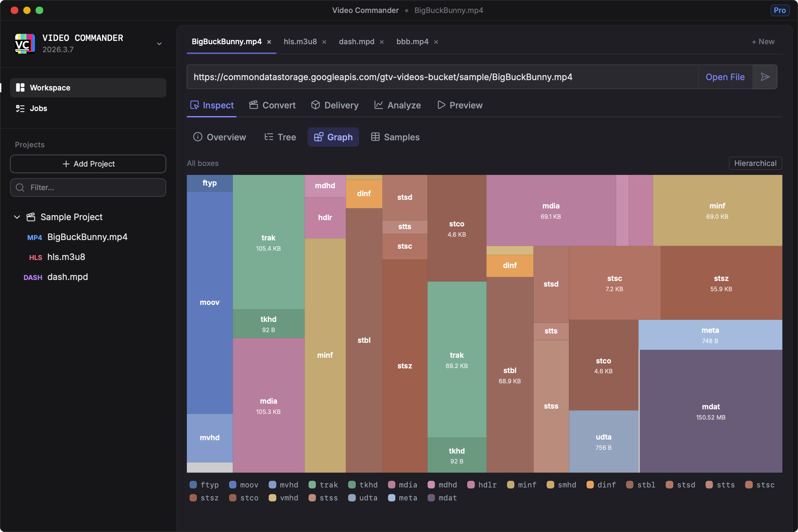Image resolution: width=798 pixels, height=532 pixels.
Task: Toggle the Hierarchical layout button
Action: click(755, 163)
